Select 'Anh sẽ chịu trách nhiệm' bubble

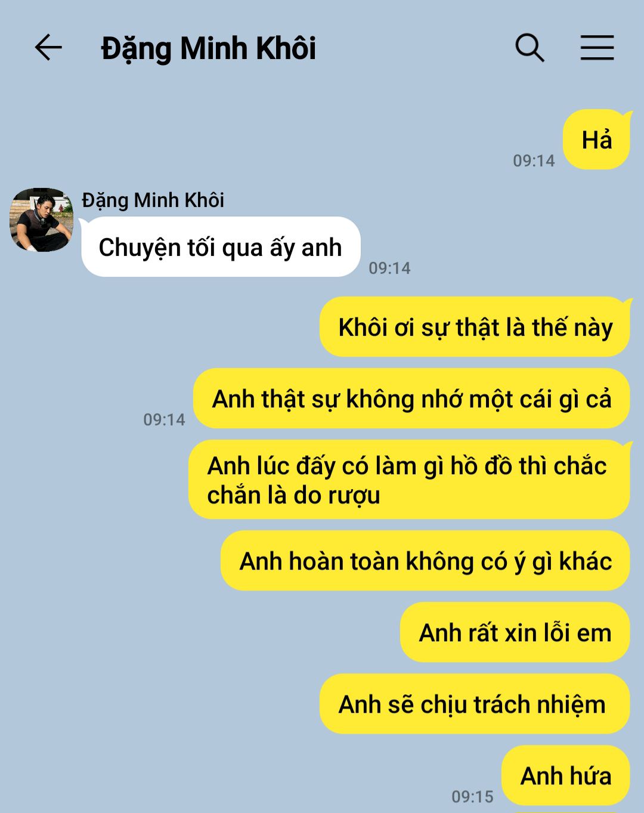pyautogui.click(x=475, y=704)
